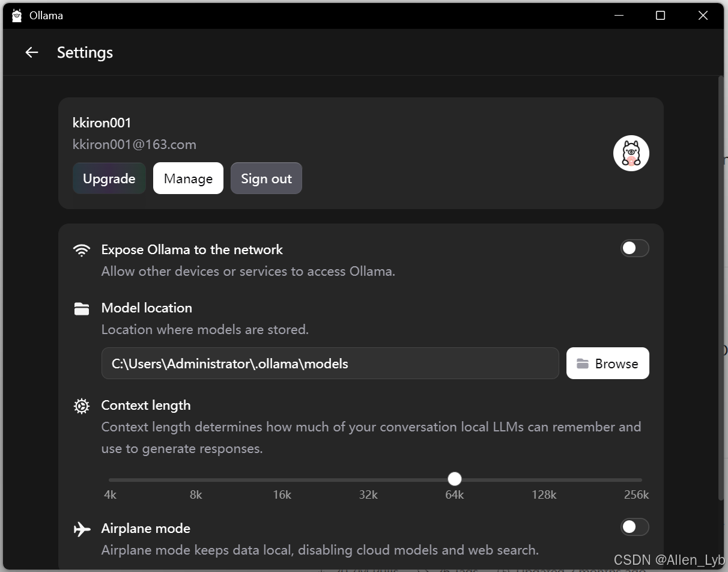
Task: Click the gear icon beside Context length
Action: 82,406
